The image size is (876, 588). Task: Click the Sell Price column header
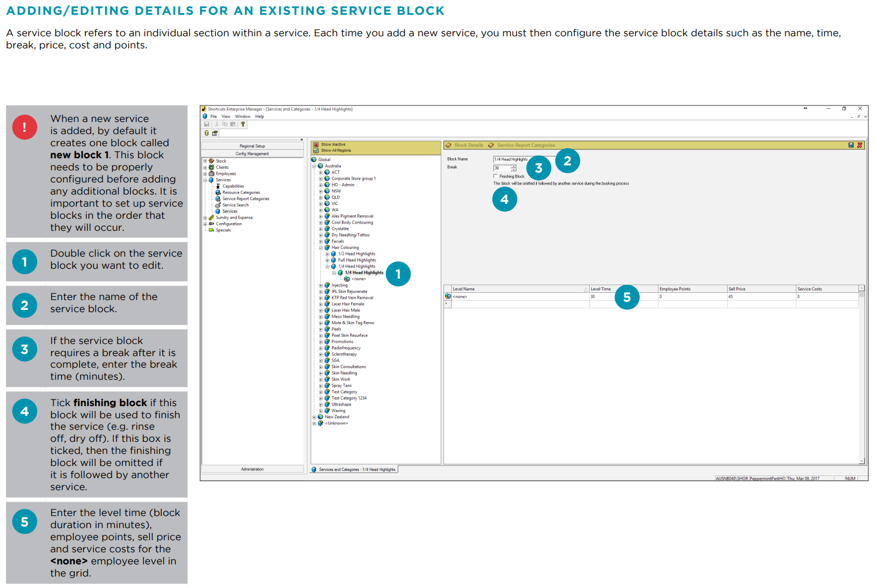[x=762, y=289]
